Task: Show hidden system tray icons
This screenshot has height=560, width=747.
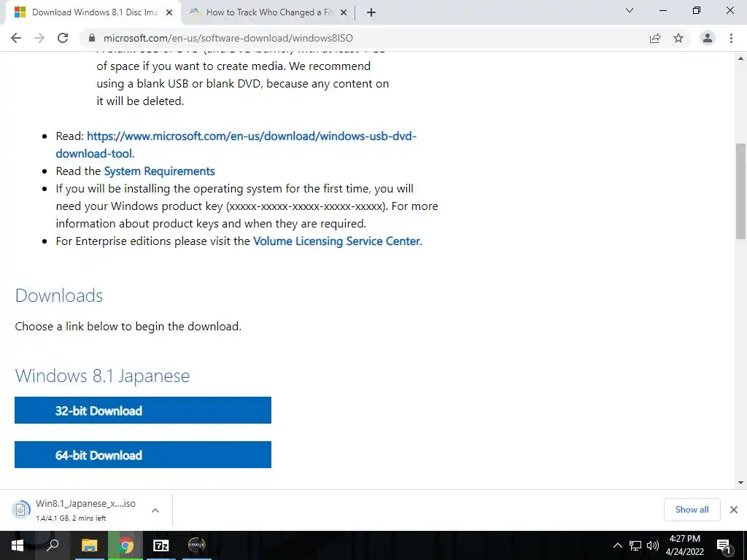Action: [617, 545]
